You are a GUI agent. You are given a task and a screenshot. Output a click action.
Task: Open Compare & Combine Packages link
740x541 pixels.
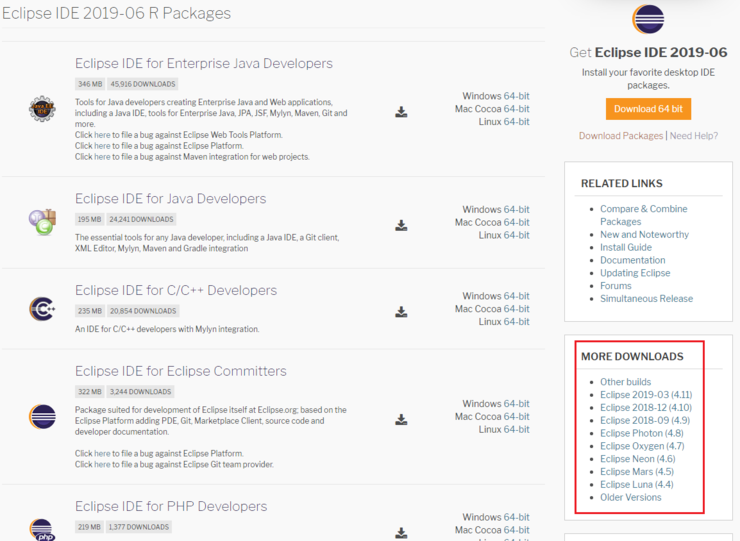pyautogui.click(x=643, y=215)
